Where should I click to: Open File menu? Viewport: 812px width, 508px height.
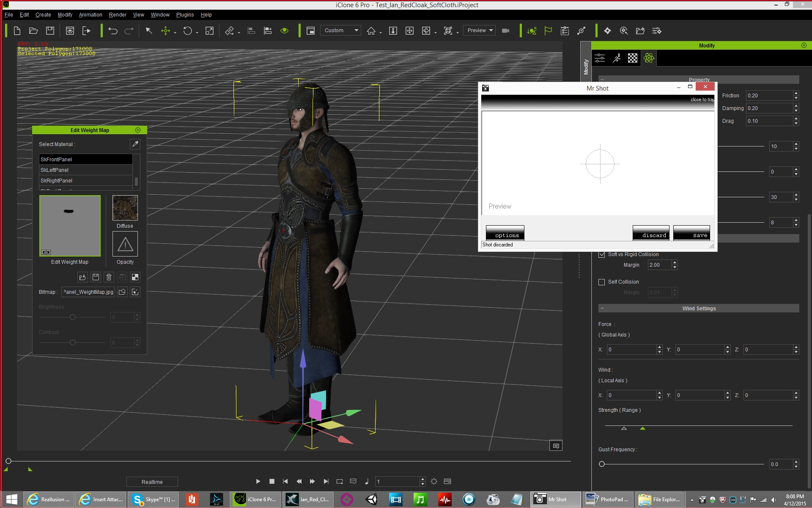(x=8, y=15)
